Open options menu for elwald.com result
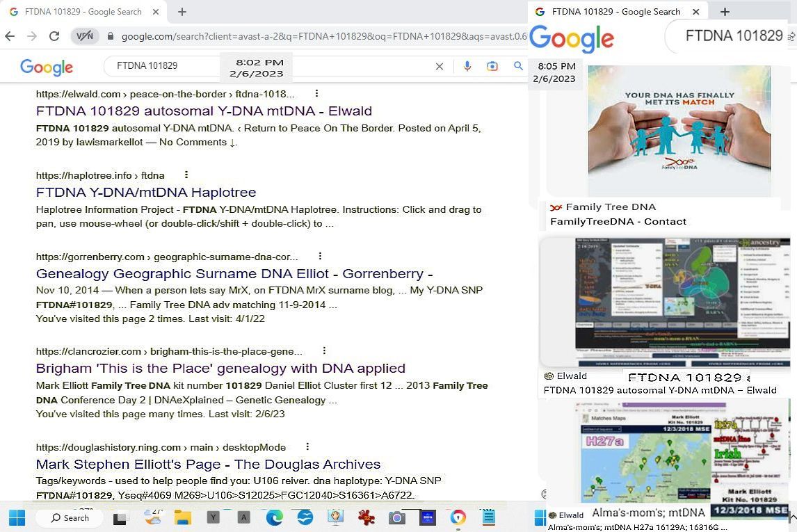 coord(316,93)
